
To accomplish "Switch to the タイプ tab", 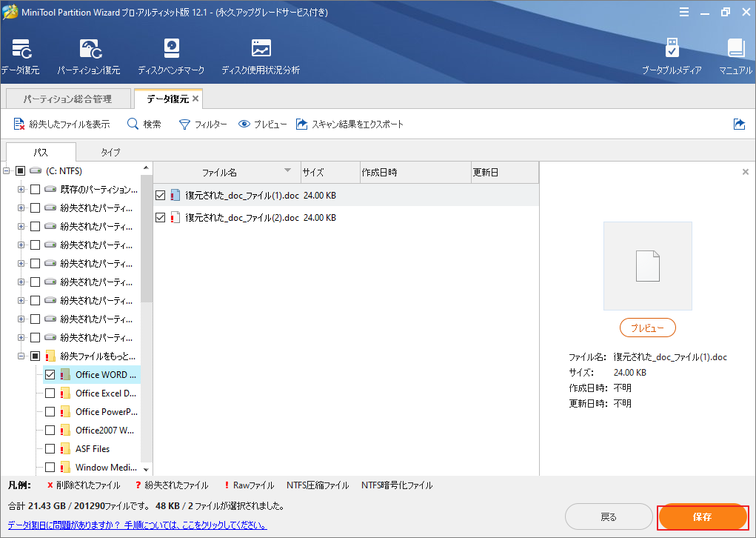I will click(110, 152).
